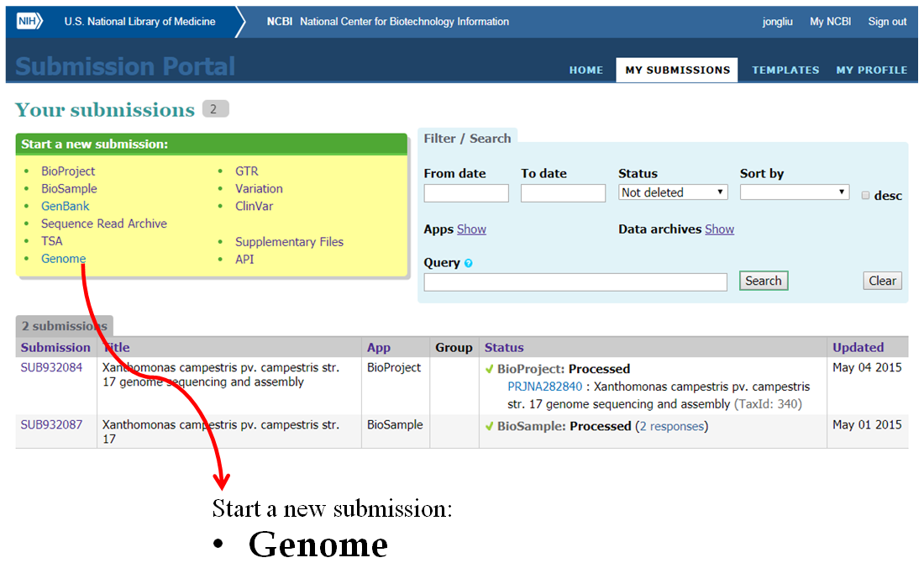Select the MY SUBMISSIONS tab
Image resolution: width=924 pixels, height=563 pixels.
pyautogui.click(x=677, y=70)
